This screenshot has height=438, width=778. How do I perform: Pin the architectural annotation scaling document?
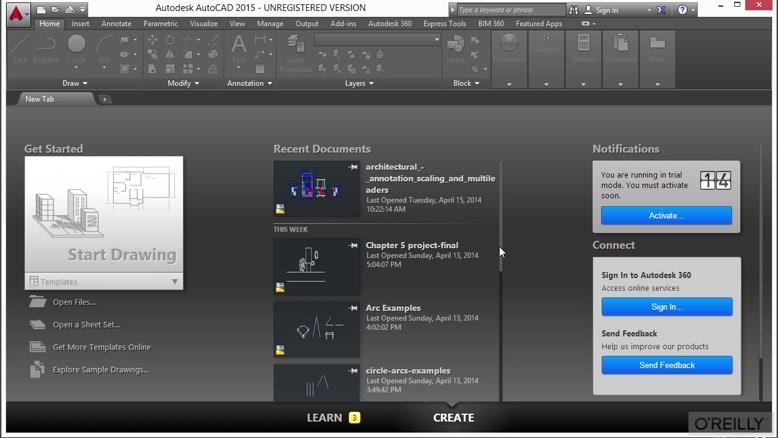pos(353,167)
